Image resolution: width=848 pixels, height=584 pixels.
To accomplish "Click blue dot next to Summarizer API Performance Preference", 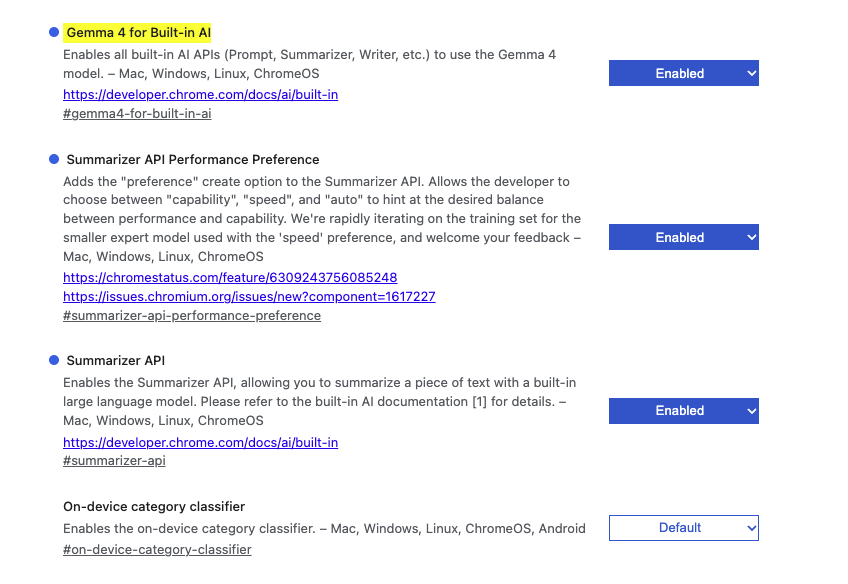I will coord(54,159).
